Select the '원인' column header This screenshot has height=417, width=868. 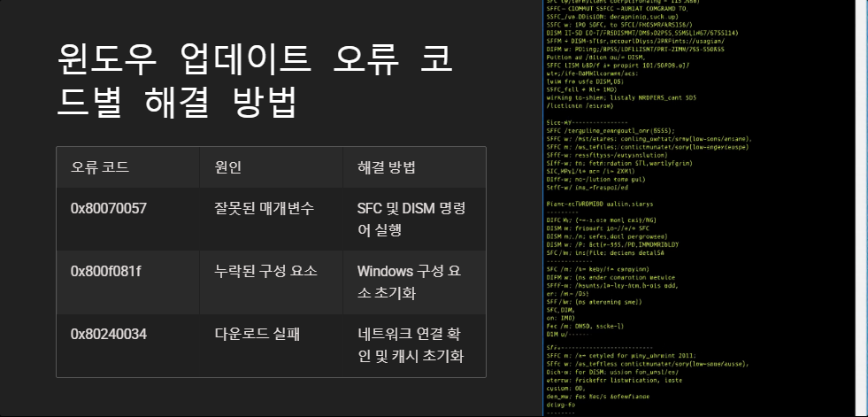click(x=272, y=168)
